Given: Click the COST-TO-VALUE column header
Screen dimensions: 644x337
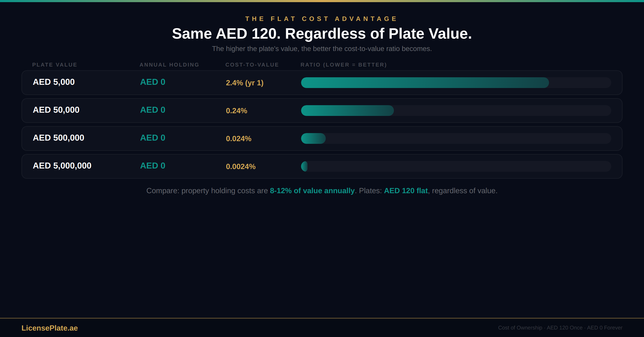Looking at the screenshot, I should tap(252, 65).
